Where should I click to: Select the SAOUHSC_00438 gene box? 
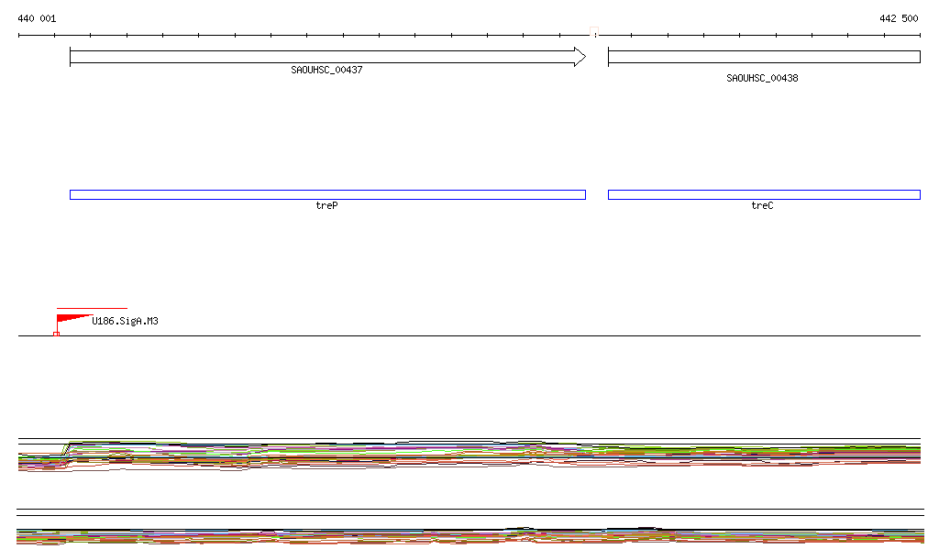tap(763, 57)
